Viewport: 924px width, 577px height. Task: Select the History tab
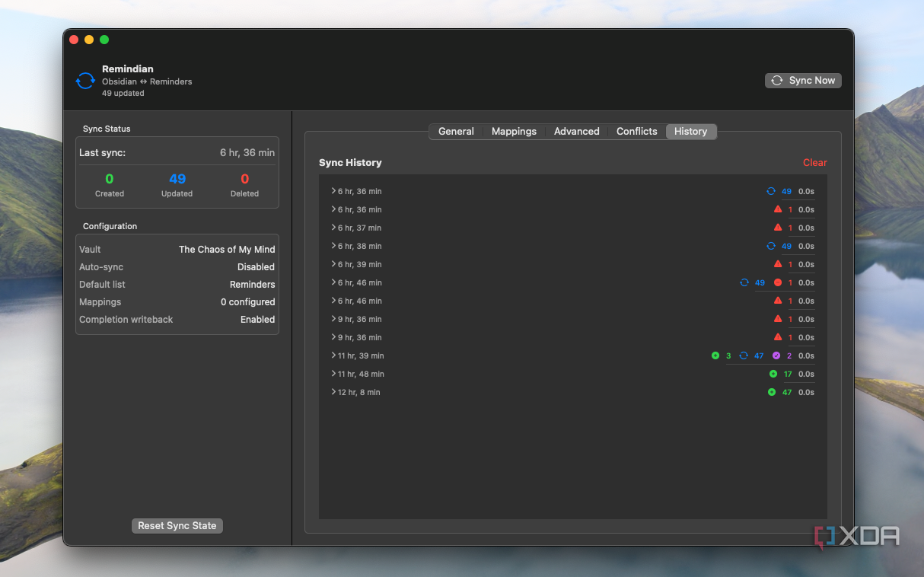691,132
